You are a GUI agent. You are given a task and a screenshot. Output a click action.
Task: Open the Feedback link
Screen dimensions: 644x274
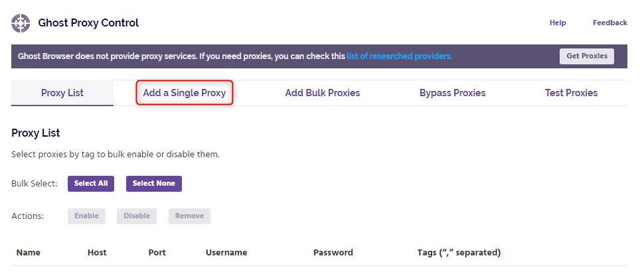point(610,23)
